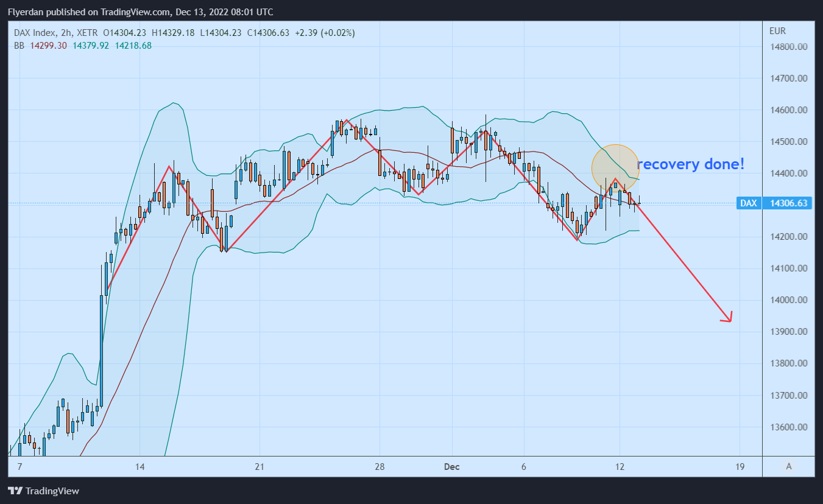Viewport: 823px width, 504px height.
Task: Click the 13900.00 price axis label
Action: (x=789, y=332)
